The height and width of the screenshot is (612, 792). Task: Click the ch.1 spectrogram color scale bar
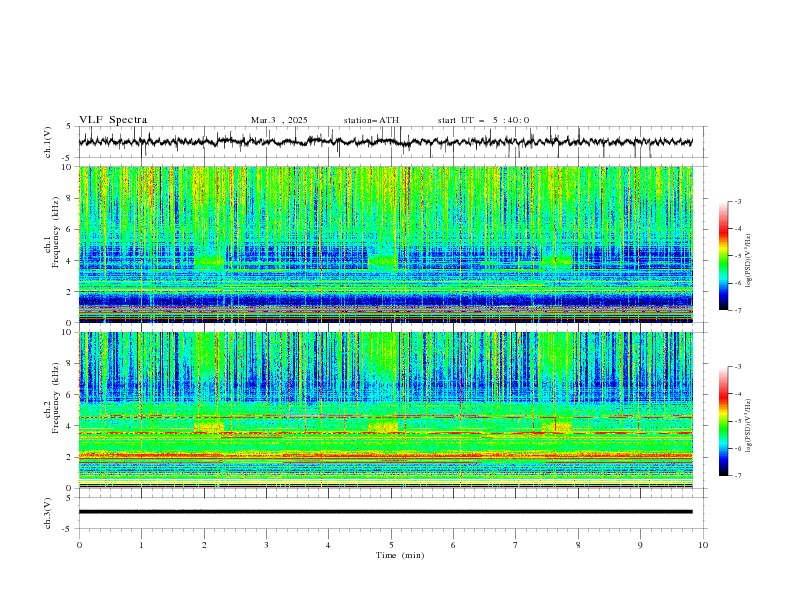click(x=723, y=256)
